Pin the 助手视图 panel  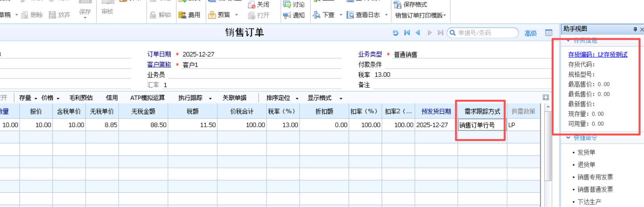(x=635, y=29)
